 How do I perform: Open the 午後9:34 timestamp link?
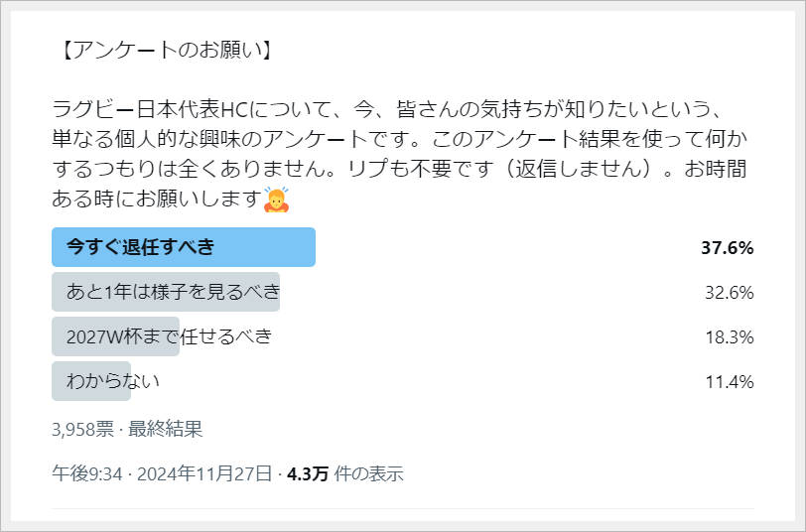point(86,473)
